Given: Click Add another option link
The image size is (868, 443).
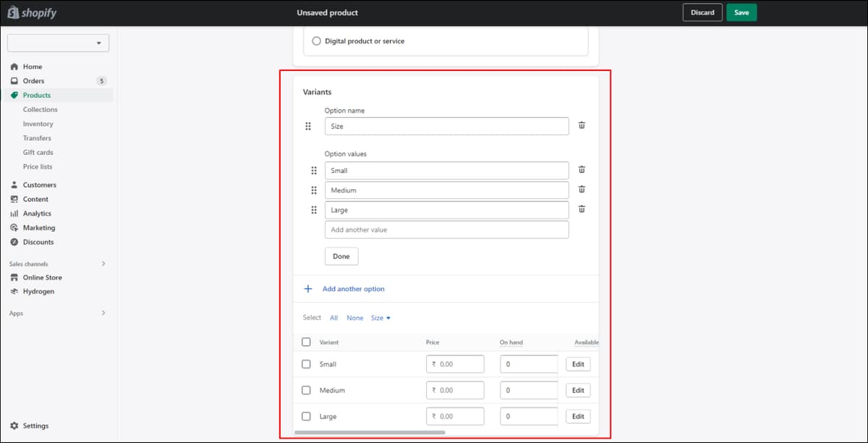Looking at the screenshot, I should (x=354, y=289).
